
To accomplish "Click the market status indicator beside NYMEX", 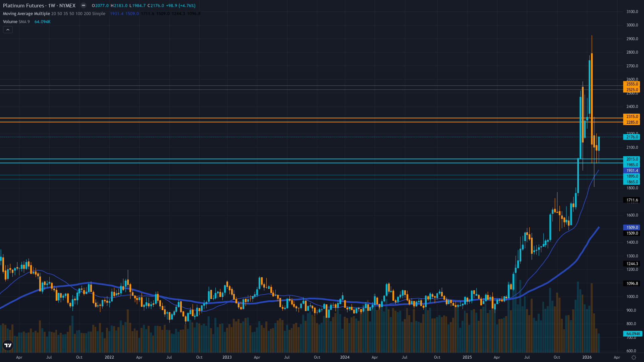I will tap(83, 5).
